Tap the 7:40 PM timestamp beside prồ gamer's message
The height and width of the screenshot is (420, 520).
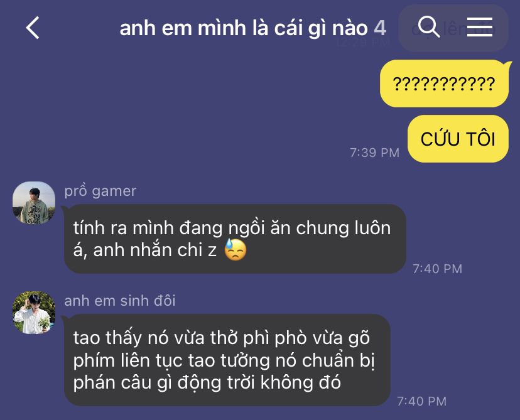click(438, 269)
